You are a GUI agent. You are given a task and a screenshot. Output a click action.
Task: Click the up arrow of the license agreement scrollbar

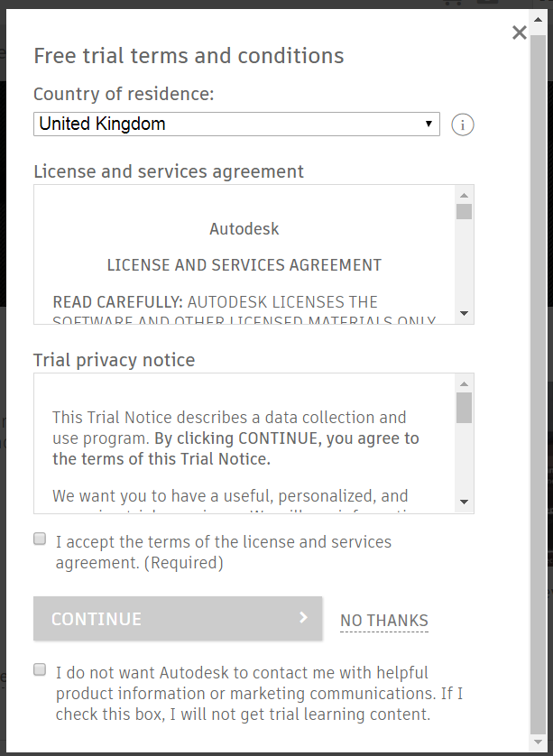pyautogui.click(x=464, y=195)
